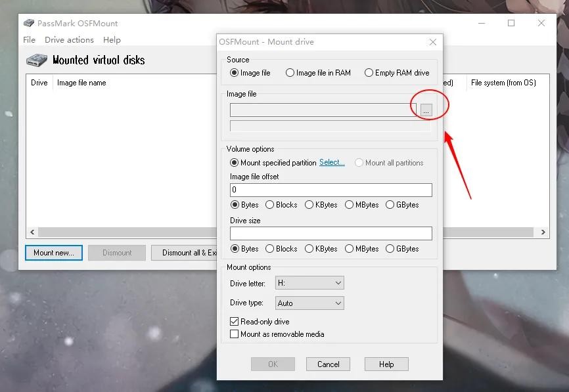The image size is (569, 392).
Task: Select the Image file in RAM source
Action: click(290, 73)
